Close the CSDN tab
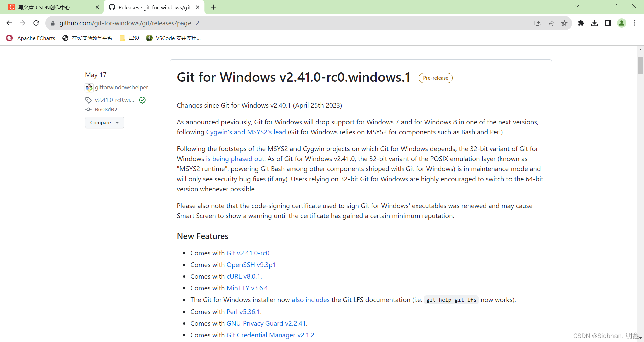Viewport: 644px width, 342px height. 97,7
